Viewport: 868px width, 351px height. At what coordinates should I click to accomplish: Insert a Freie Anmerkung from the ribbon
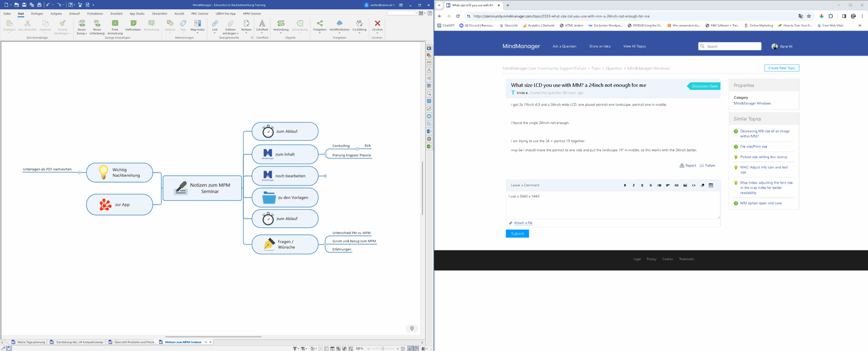coord(115,24)
